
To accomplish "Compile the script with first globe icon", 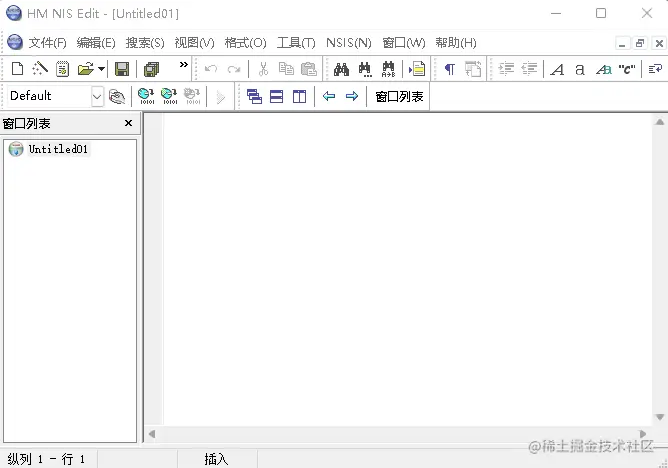I will tap(146, 96).
